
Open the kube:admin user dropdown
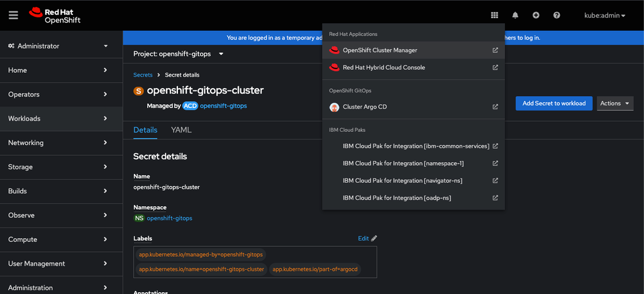coord(604,15)
